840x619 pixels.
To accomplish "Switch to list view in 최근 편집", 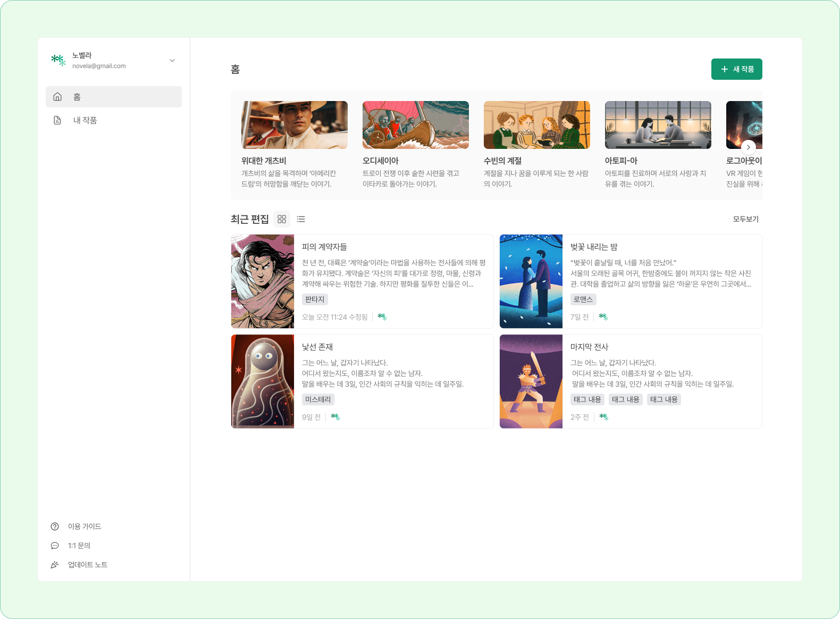I will pyautogui.click(x=301, y=219).
